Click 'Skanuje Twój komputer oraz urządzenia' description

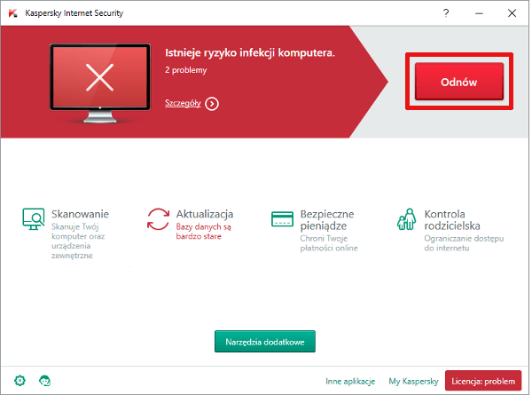[78, 241]
